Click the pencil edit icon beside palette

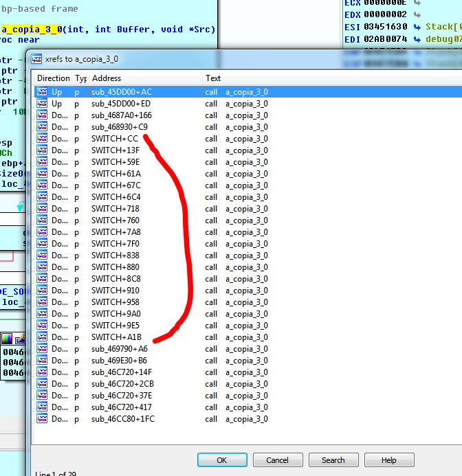pyautogui.click(x=20, y=339)
